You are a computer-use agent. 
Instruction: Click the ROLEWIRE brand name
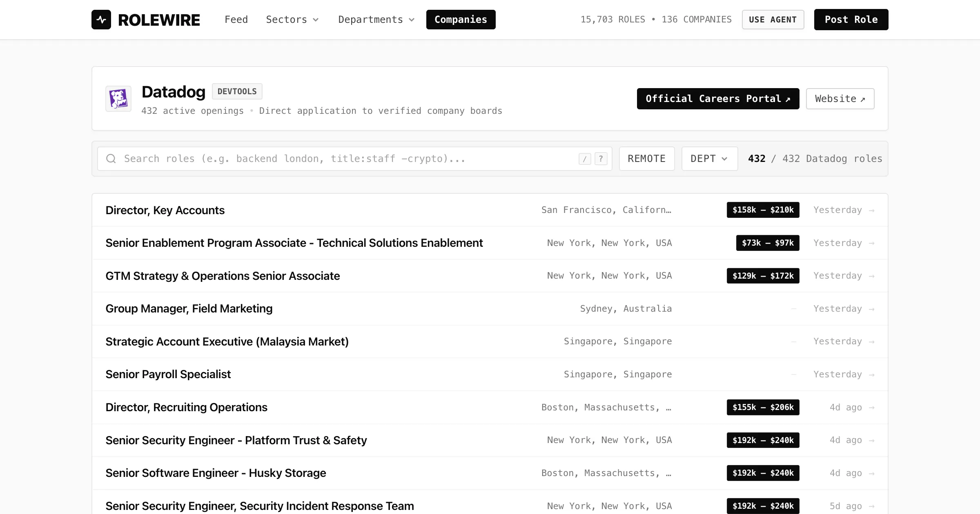point(159,20)
